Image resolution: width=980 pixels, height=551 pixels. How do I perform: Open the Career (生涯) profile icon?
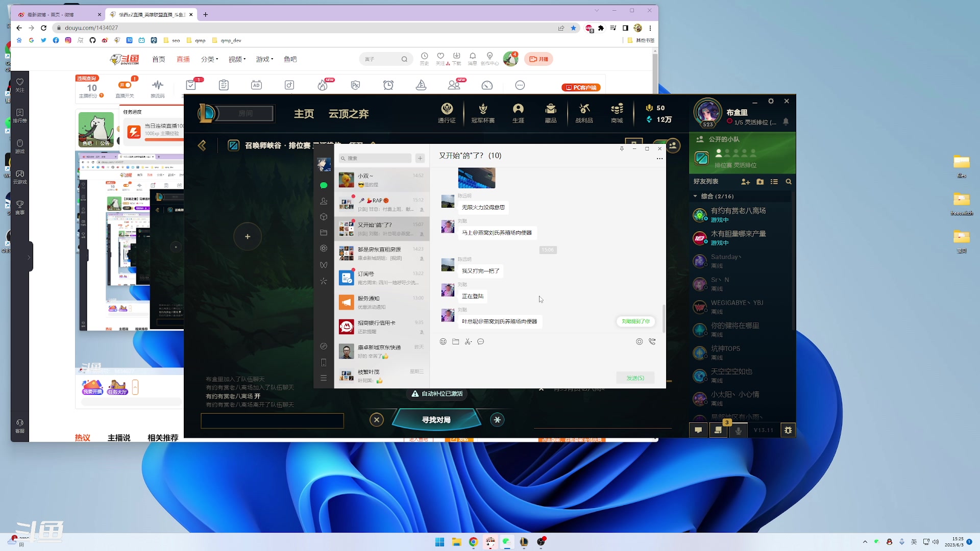click(x=518, y=113)
